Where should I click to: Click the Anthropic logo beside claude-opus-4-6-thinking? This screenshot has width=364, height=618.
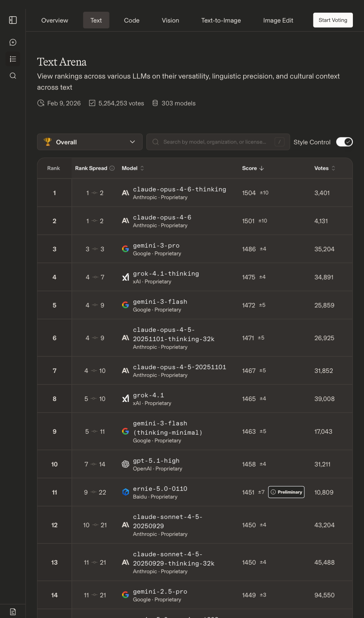(125, 193)
